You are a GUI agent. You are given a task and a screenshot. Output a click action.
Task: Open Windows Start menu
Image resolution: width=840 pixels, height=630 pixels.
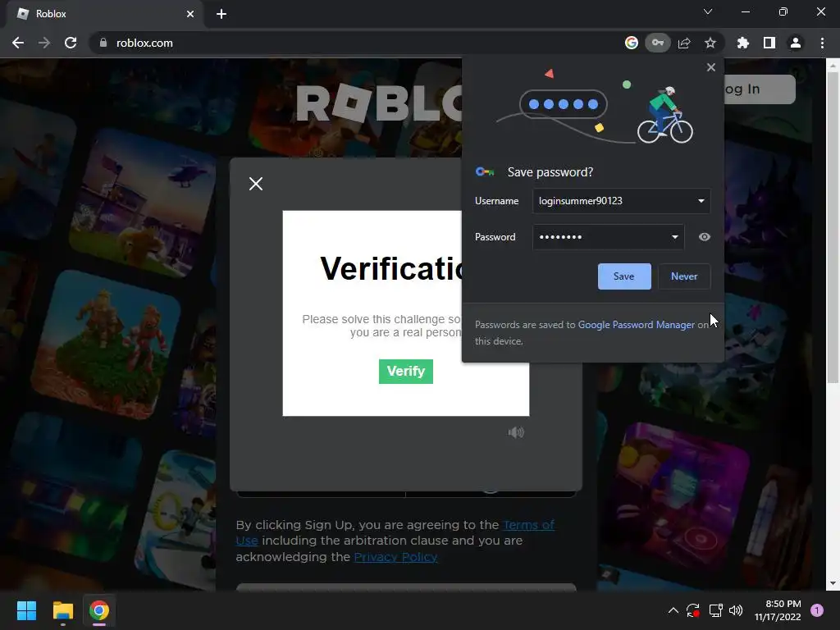click(x=26, y=610)
